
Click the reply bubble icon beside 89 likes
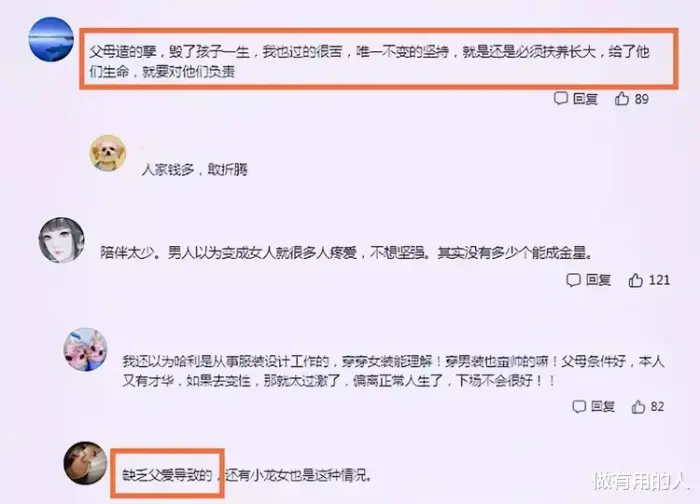[x=561, y=98]
